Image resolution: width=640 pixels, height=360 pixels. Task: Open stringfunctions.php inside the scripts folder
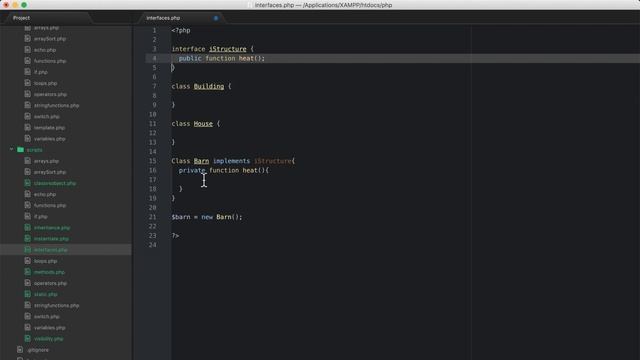(56, 305)
